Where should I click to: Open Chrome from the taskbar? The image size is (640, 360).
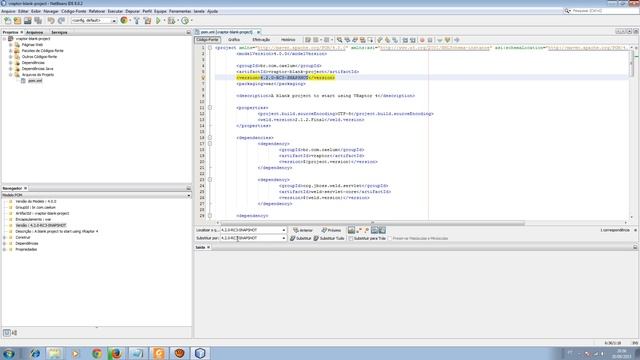pyautogui.click(x=97, y=353)
